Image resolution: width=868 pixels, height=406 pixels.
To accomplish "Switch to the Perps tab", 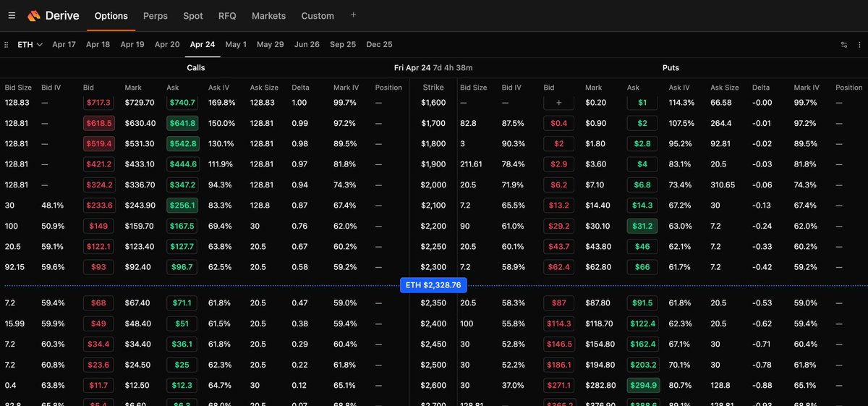I will tap(156, 15).
